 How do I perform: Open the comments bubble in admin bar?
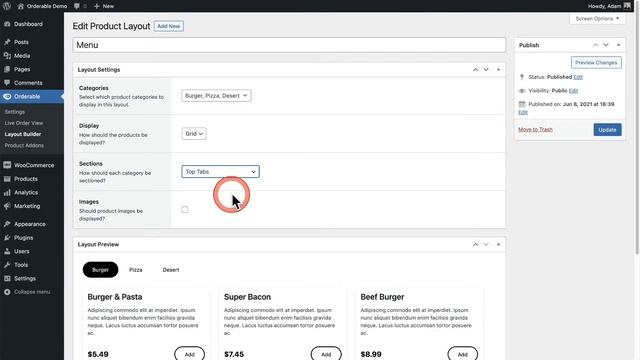[76, 6]
